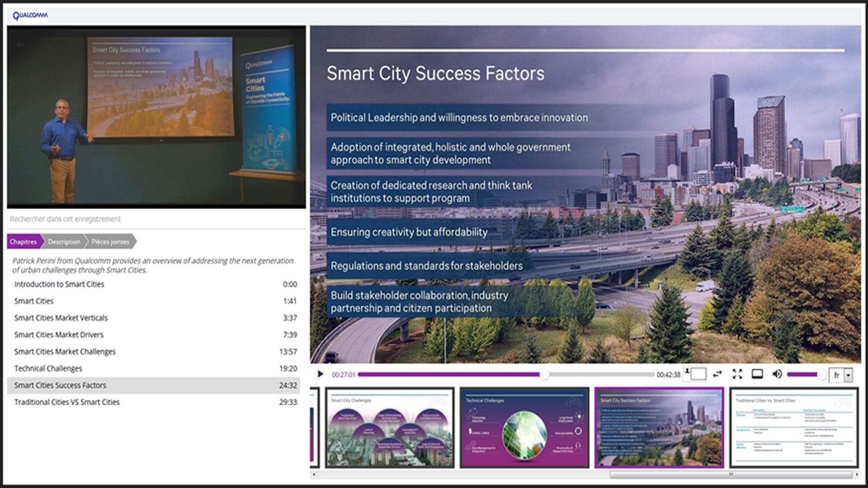
Task: Open the Pièces jointes tab
Action: pyautogui.click(x=110, y=242)
